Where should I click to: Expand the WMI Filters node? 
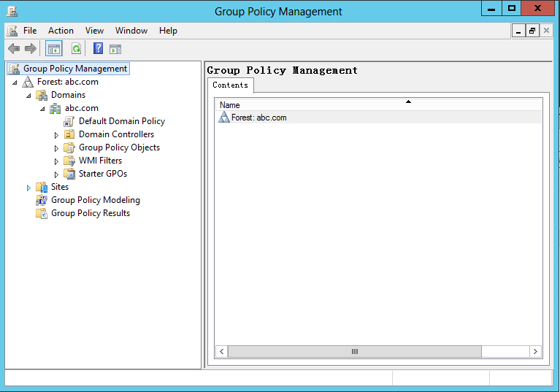[x=56, y=161]
